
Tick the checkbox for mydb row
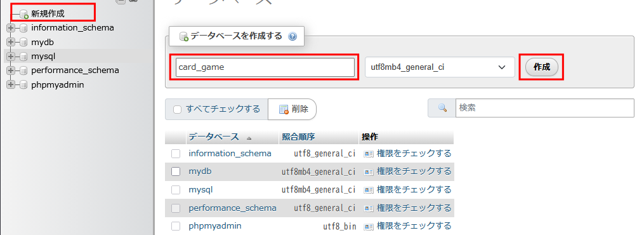click(176, 171)
